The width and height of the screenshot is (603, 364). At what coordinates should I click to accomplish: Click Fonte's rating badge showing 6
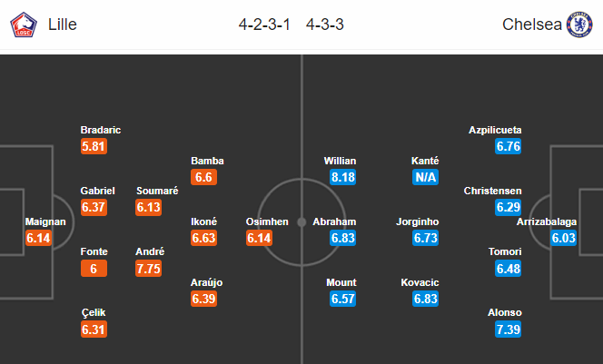[x=94, y=269]
